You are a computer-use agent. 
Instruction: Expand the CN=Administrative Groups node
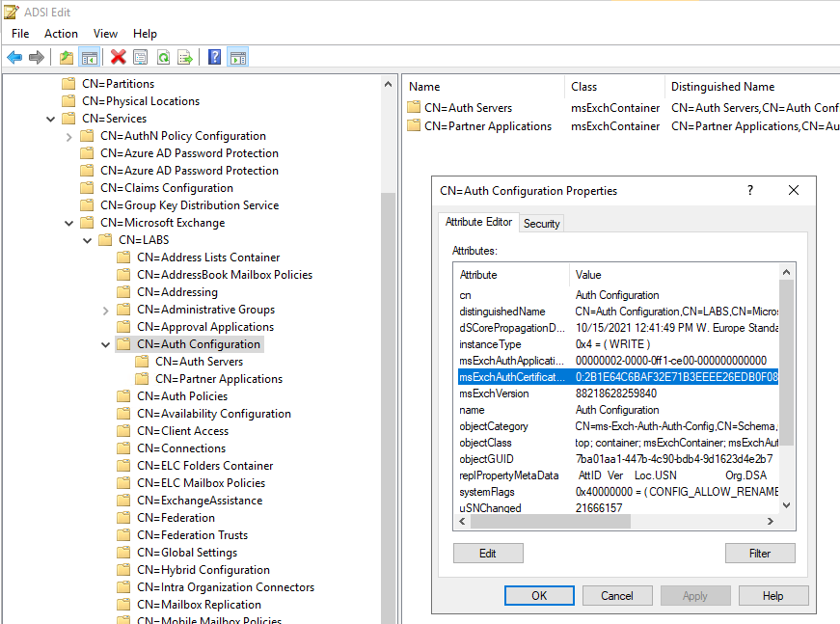tap(105, 310)
